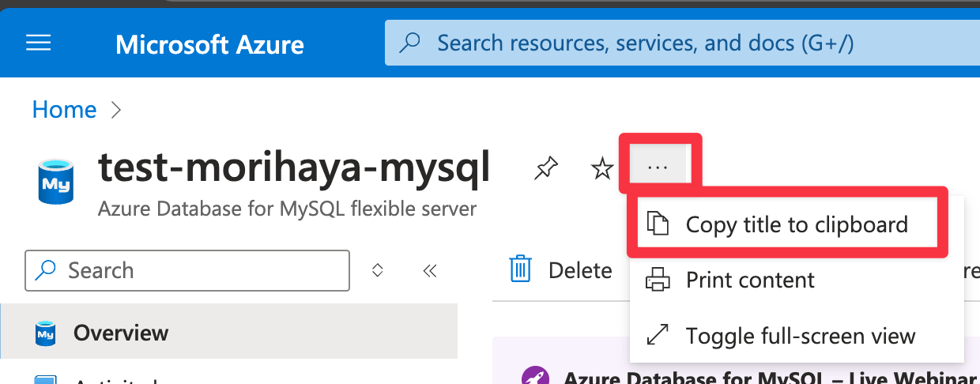980x384 pixels.
Task: Click the Delete command in the toolbar
Action: [560, 270]
